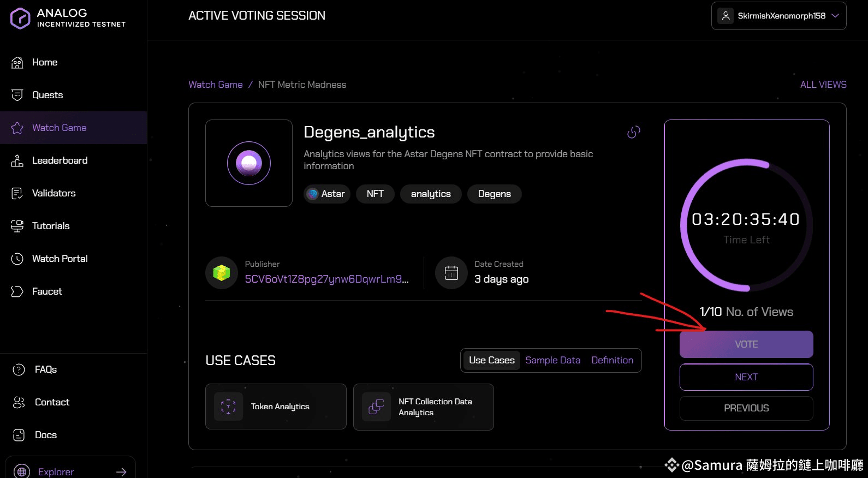Click the Faucet sidebar icon
The height and width of the screenshot is (478, 868).
tap(17, 291)
